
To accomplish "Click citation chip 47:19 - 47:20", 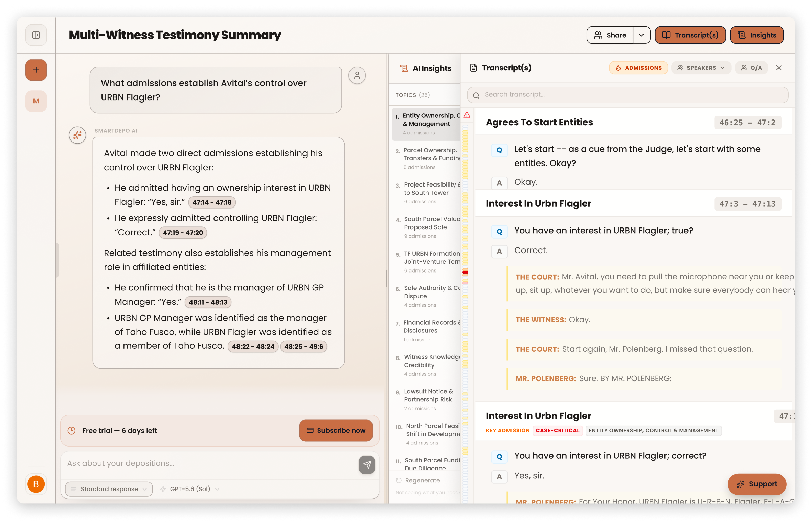I will (183, 233).
